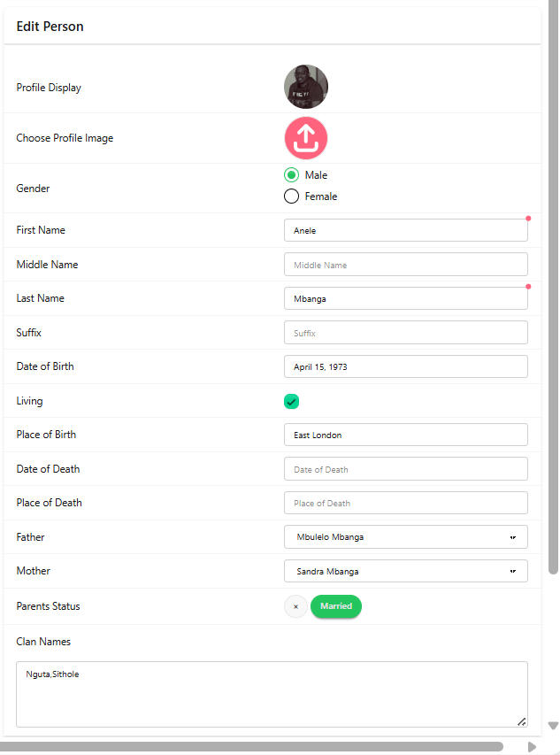This screenshot has height=755, width=560.
Task: Toggle the Living checkbox
Action: click(291, 402)
